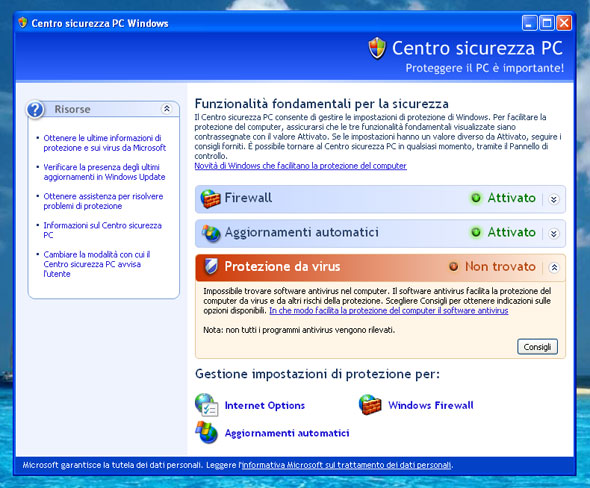Open 'Verificare la presenza degli ultimi aggiornamenti' link
590x488 pixels.
tap(104, 172)
